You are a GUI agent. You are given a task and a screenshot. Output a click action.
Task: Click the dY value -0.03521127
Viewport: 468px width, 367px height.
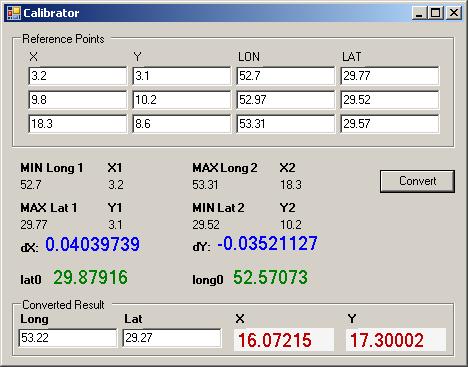267,243
